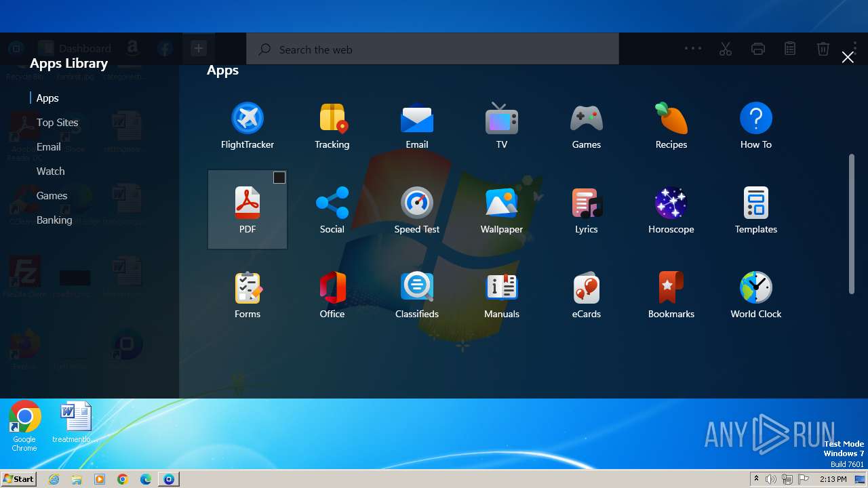The image size is (868, 488).
Task: Select Games category in sidebar
Action: (52, 196)
